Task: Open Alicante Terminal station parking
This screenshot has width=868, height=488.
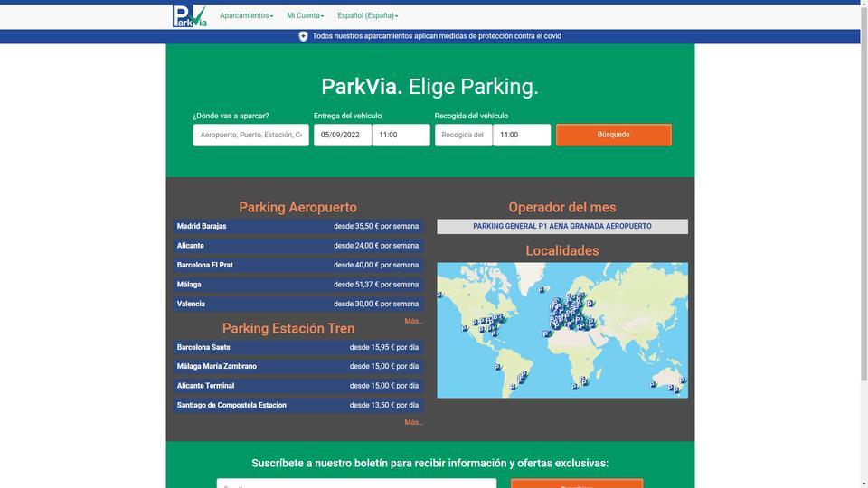Action: point(298,386)
